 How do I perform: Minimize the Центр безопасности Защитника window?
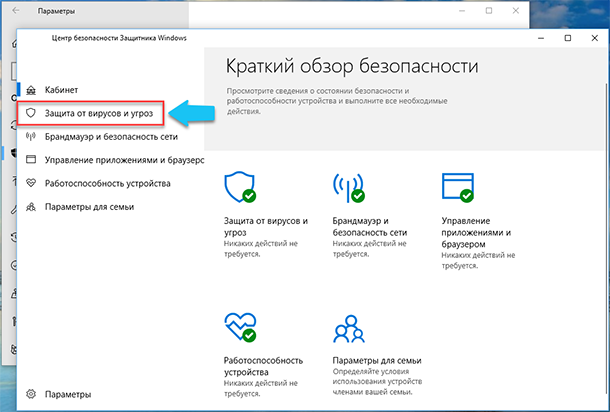tap(541, 38)
